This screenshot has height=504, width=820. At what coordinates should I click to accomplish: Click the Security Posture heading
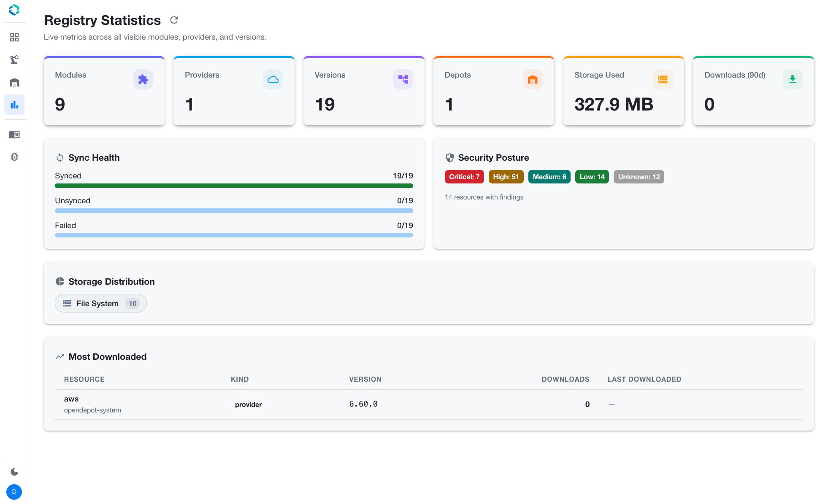pos(494,158)
